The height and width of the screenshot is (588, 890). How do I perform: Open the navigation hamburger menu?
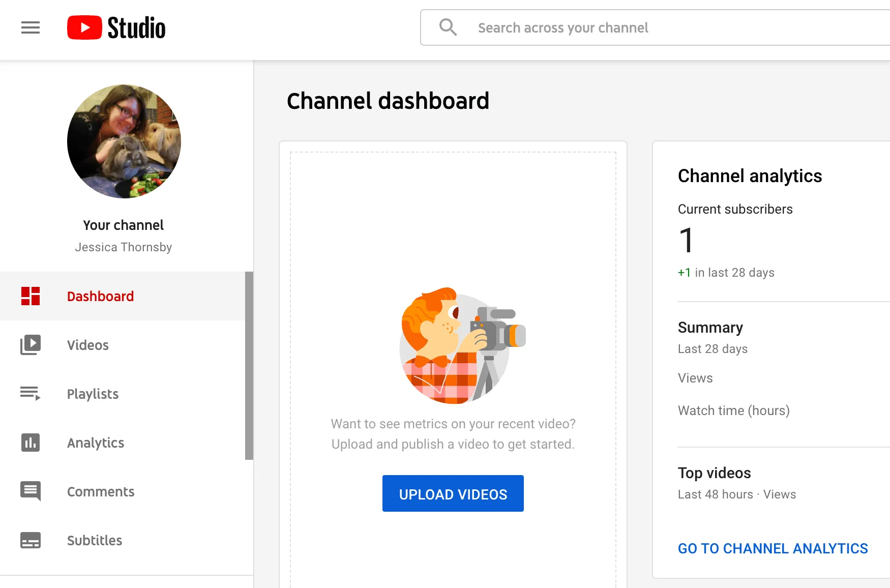(30, 27)
